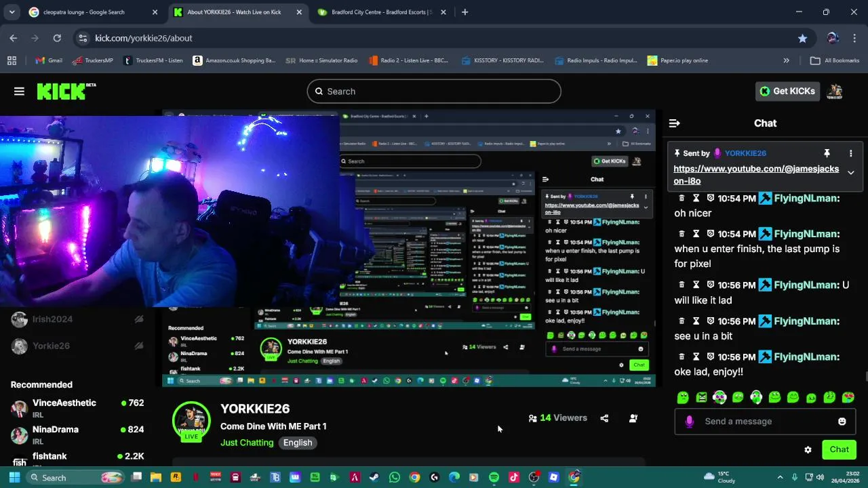This screenshot has height=488, width=868.
Task: Open NinaDrama recommended channel
Action: [x=77, y=434]
